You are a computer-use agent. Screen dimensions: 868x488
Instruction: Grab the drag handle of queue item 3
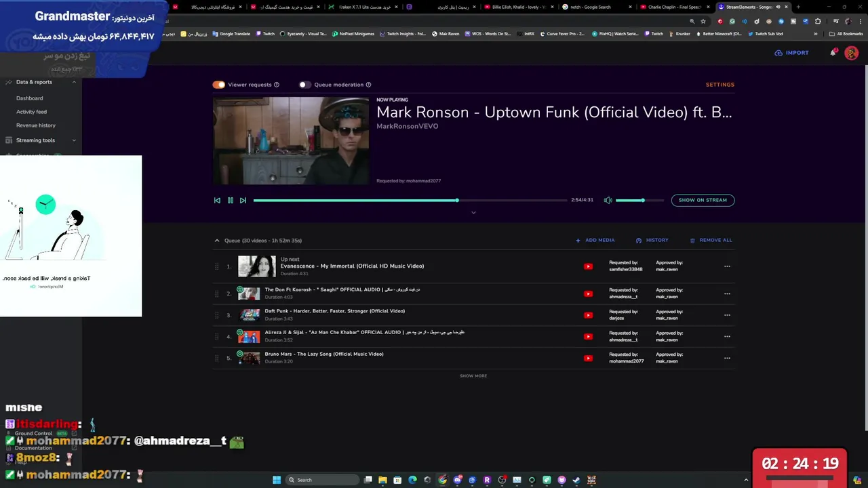coord(217,315)
